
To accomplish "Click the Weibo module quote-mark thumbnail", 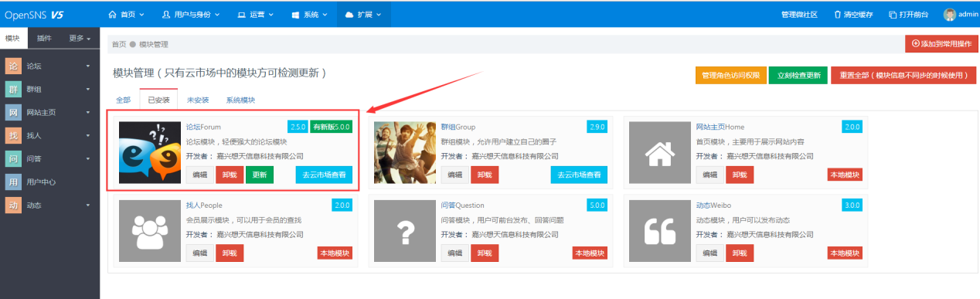I will (x=659, y=230).
